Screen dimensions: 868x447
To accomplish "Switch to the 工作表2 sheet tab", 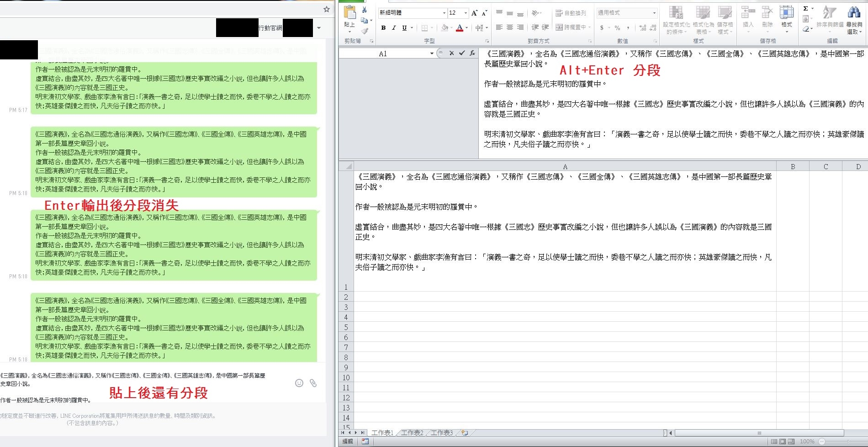I will point(412,433).
